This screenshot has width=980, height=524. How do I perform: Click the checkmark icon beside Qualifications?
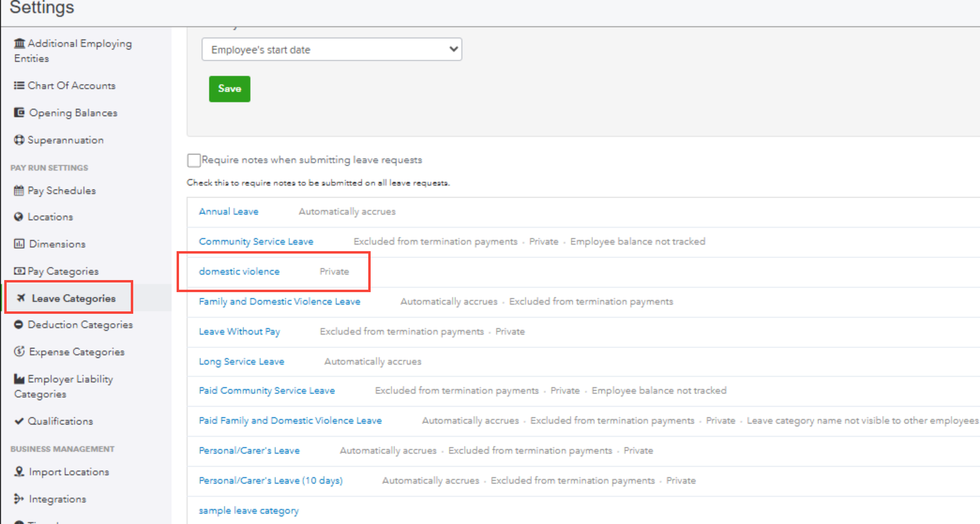pos(19,421)
